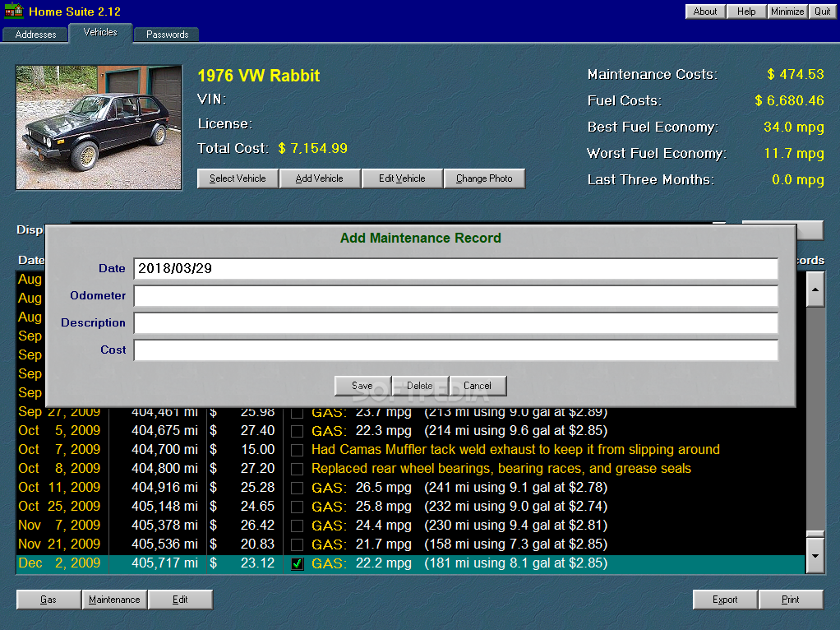Screen dimensions: 840x630
Task: Click the Gas button
Action: pyautogui.click(x=48, y=600)
